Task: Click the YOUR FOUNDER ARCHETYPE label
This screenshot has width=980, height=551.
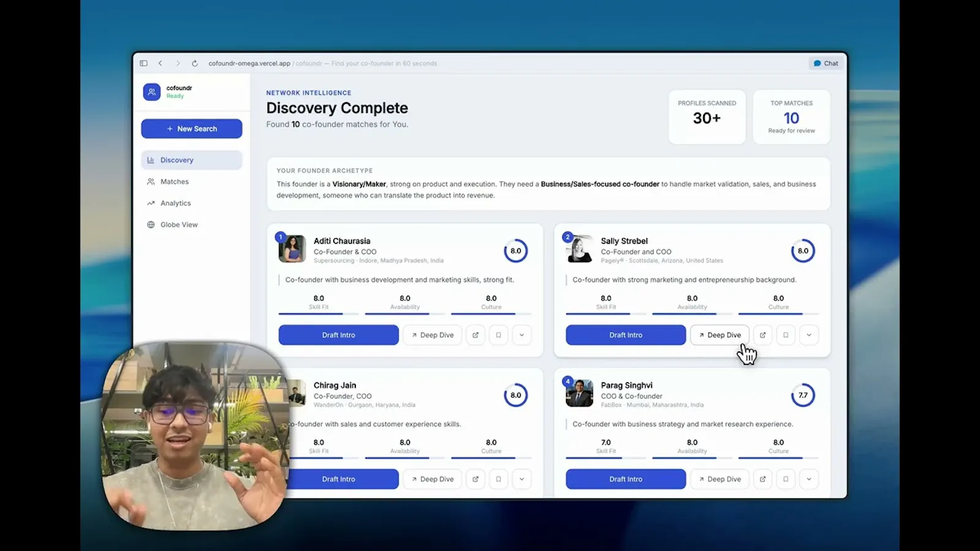Action: [x=325, y=171]
